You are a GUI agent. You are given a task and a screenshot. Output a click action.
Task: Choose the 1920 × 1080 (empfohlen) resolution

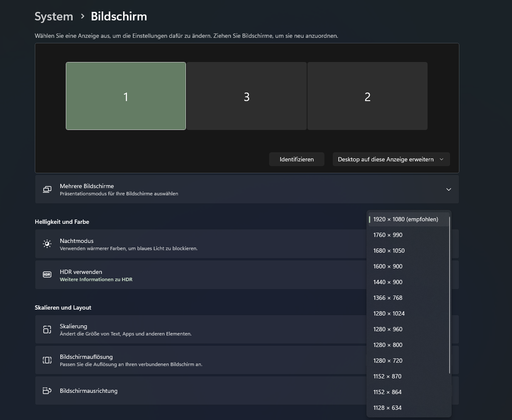(x=405, y=219)
